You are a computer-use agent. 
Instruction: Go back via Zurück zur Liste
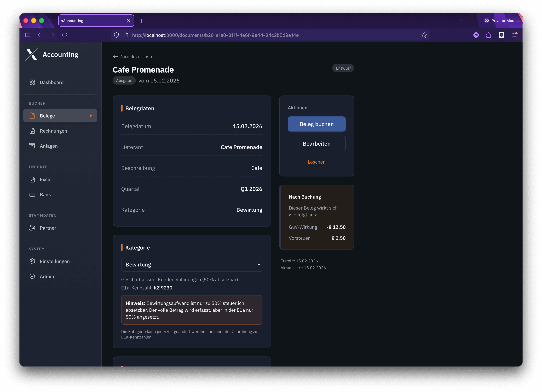coord(133,57)
